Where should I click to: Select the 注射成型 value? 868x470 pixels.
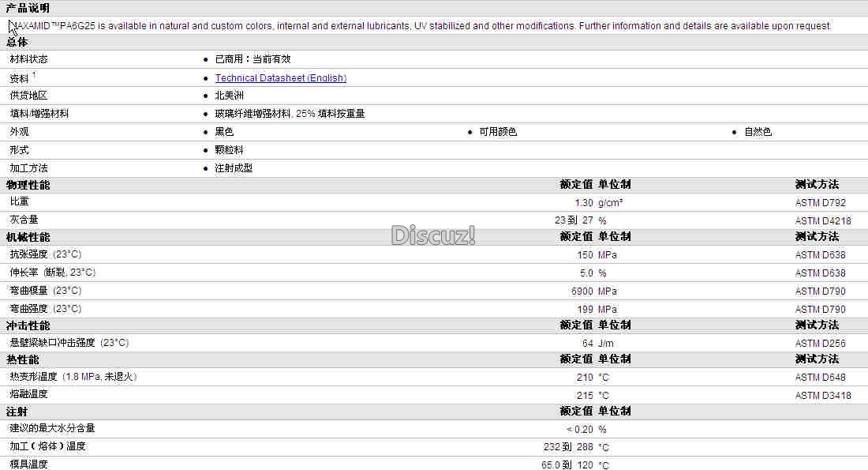(234, 168)
